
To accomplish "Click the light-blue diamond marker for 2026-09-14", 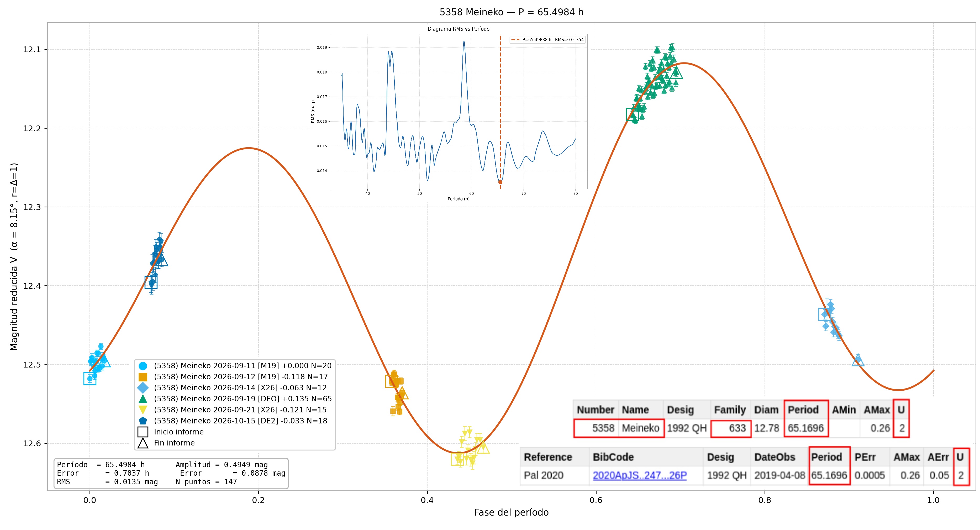I will [x=143, y=388].
